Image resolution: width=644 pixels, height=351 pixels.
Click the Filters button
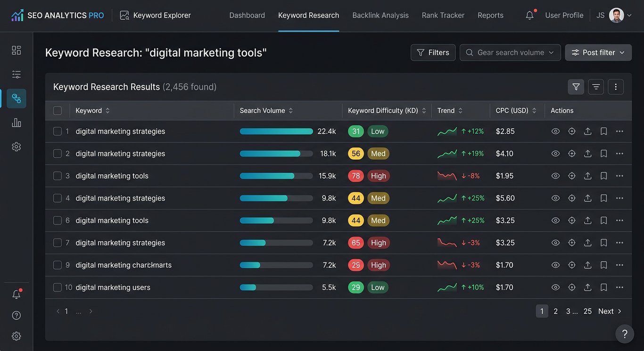433,52
